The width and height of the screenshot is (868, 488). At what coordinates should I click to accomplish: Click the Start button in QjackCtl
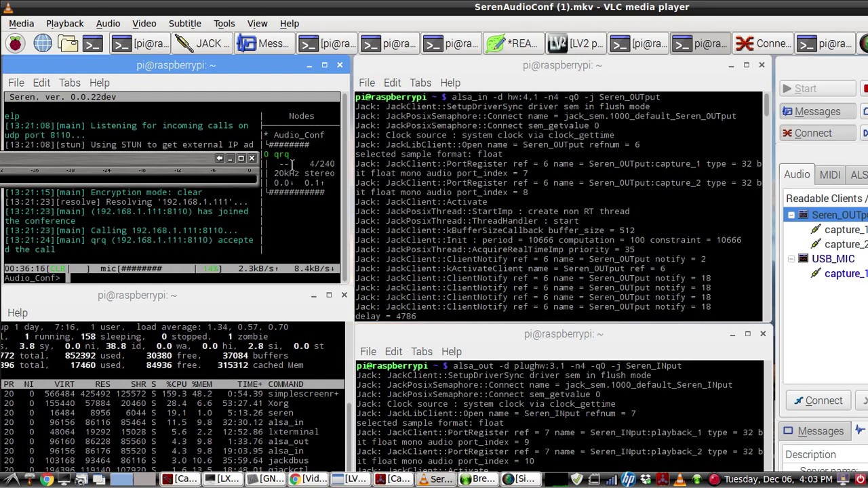click(x=817, y=89)
